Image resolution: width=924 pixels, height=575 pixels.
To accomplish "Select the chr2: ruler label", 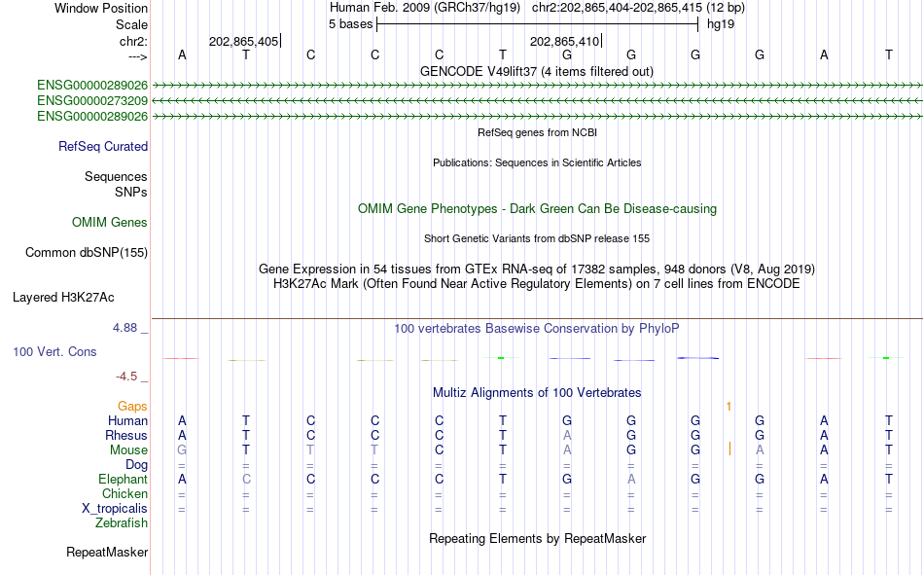I will pos(133,41).
